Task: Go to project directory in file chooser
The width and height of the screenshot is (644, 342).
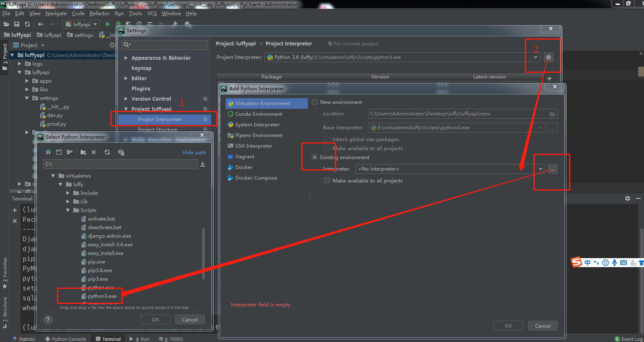Action: click(x=70, y=152)
